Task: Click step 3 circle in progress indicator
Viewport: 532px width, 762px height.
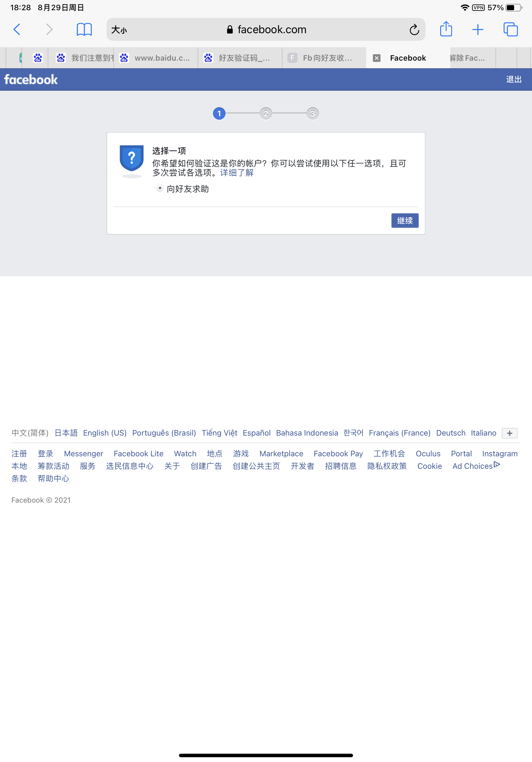Action: (313, 114)
